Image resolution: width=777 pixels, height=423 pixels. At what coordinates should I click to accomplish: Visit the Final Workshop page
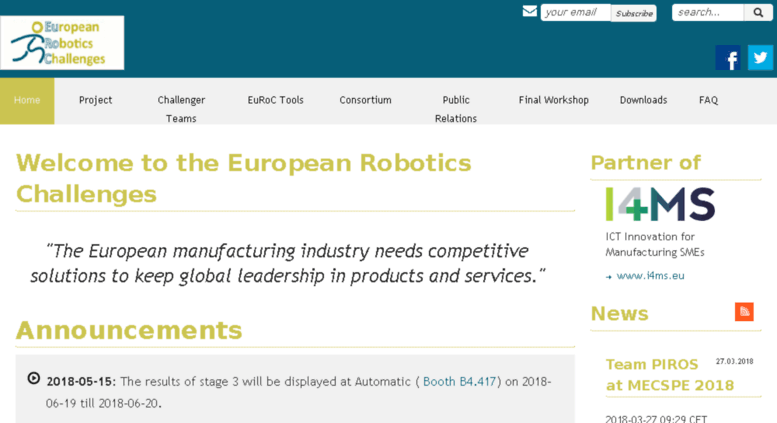pos(554,100)
